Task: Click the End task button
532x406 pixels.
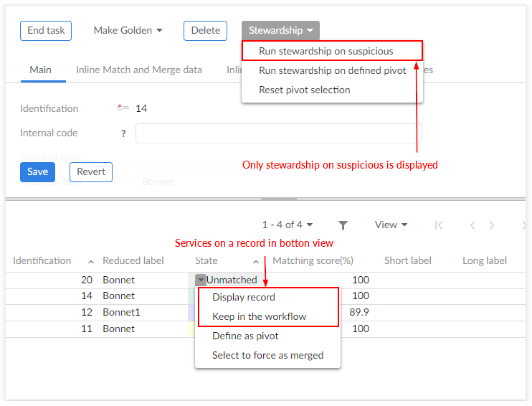Action: point(46,31)
